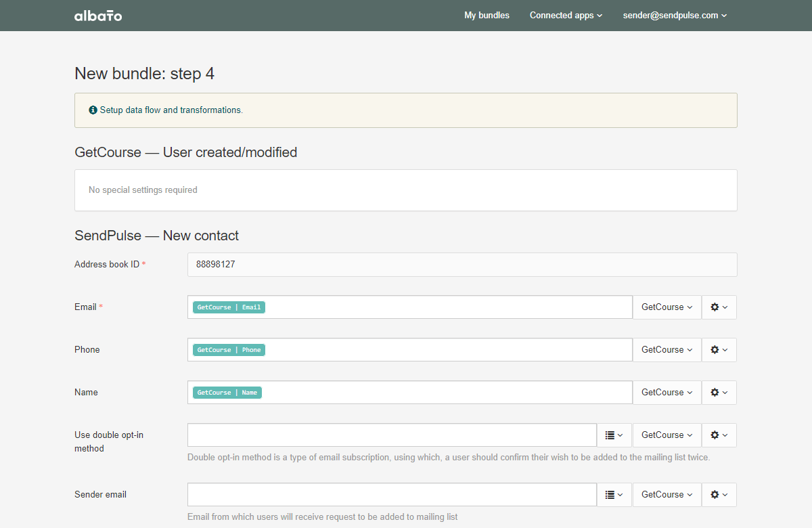Click the Sender email input field

[392, 495]
